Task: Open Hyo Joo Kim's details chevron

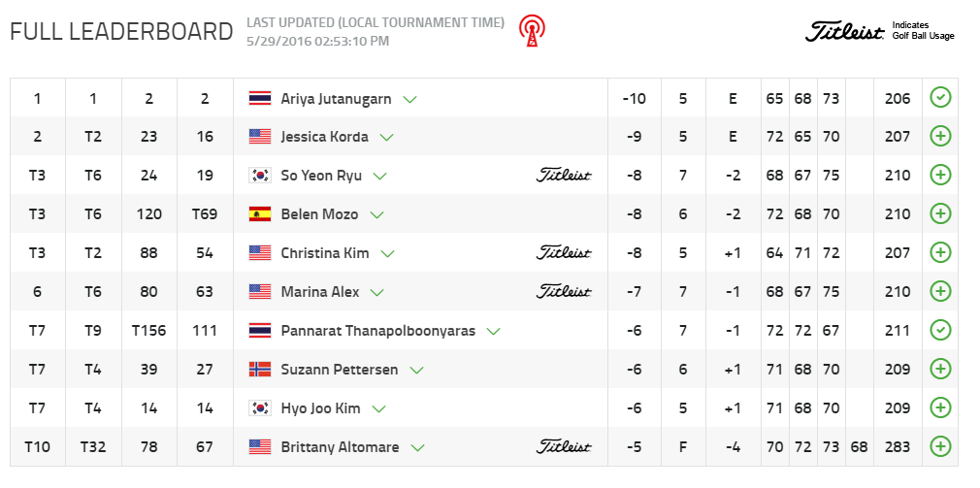Action: click(379, 408)
